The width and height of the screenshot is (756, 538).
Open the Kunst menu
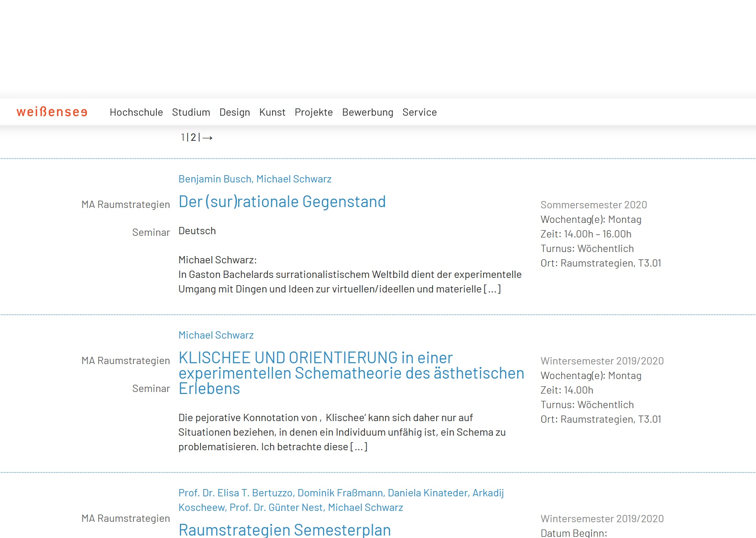tap(272, 112)
